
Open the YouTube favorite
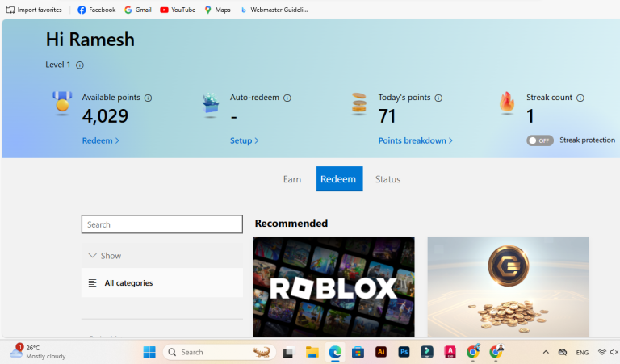178,10
